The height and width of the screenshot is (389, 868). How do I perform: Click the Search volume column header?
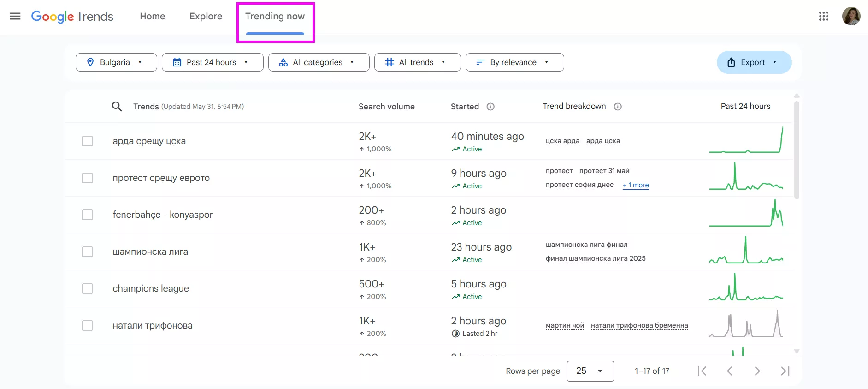point(387,107)
